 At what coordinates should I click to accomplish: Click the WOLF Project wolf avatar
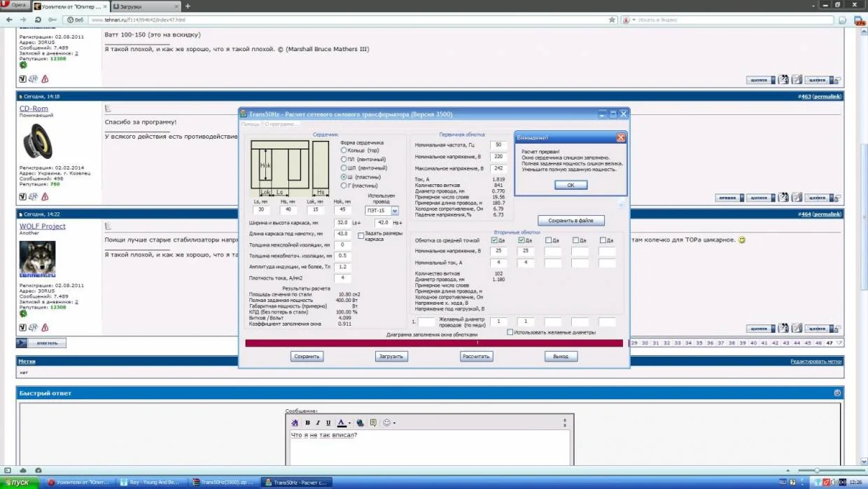tap(37, 259)
